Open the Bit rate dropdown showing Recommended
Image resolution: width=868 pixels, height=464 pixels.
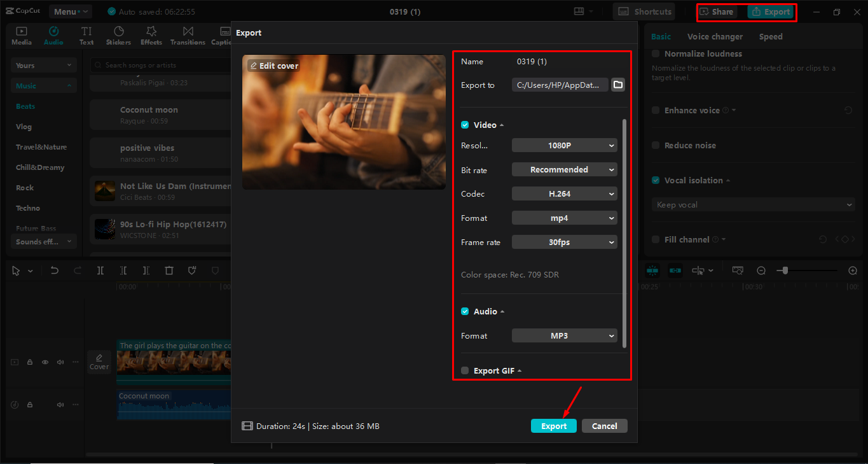click(x=565, y=169)
